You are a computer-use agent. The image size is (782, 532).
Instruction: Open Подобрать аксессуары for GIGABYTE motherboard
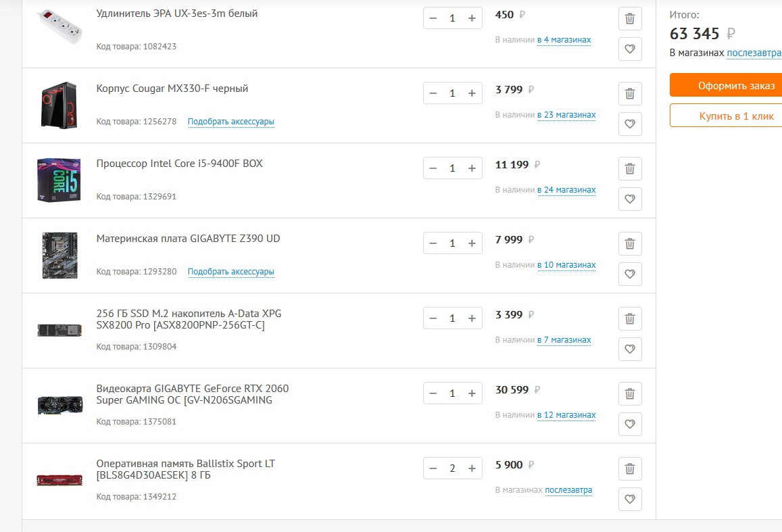[231, 272]
